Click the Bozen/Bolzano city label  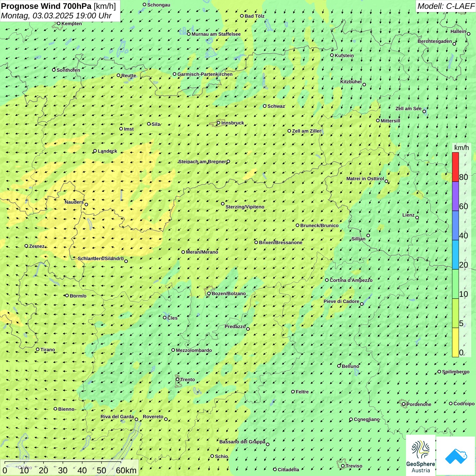pos(228,293)
